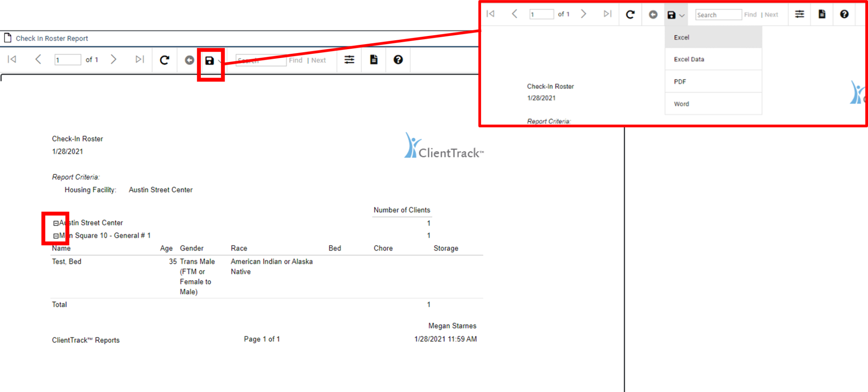Click the refresh report icon in main toolbar
The width and height of the screenshot is (868, 392).
point(164,60)
